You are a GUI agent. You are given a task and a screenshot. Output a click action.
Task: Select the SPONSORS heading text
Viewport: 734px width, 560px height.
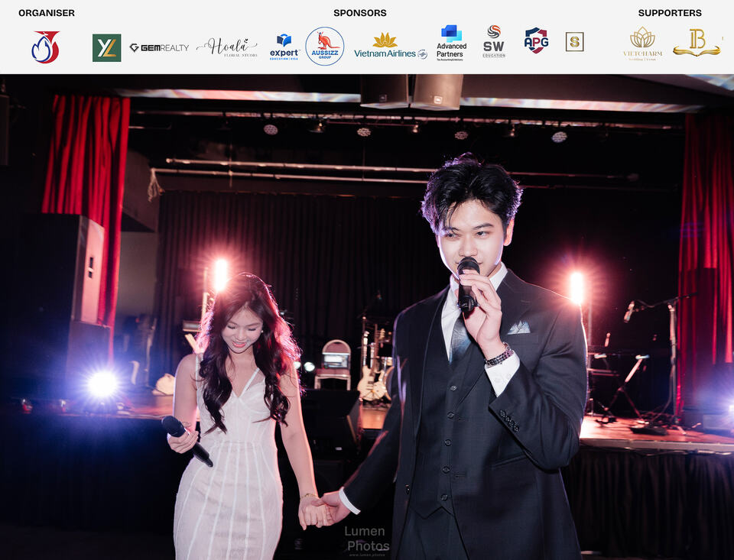click(x=360, y=13)
